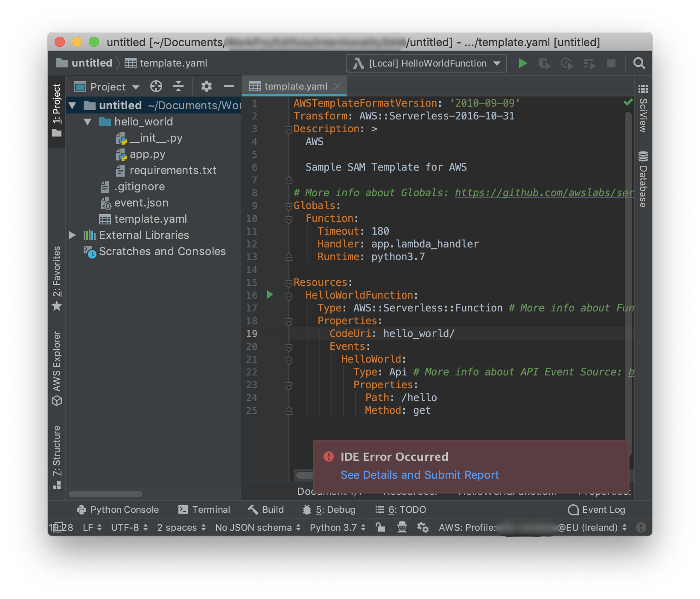Collapse the untitled project folder

[x=73, y=105]
